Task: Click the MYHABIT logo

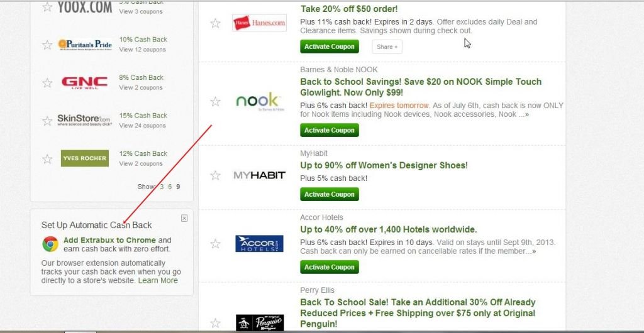Action: tap(259, 175)
